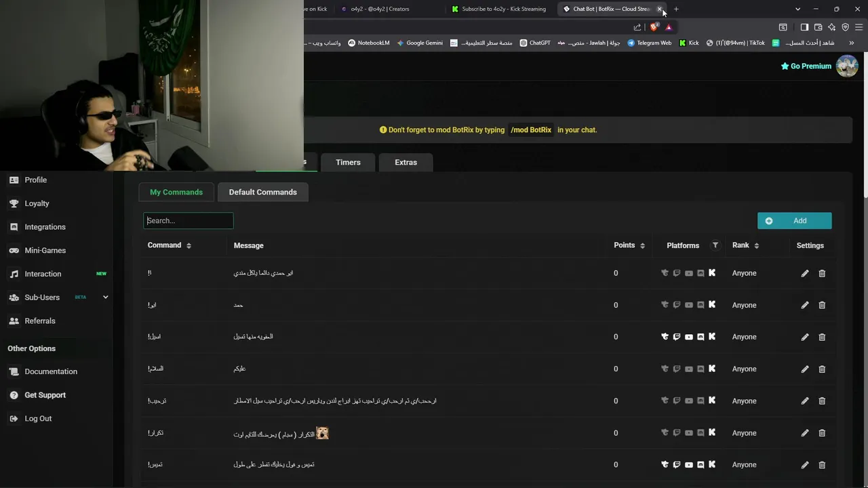Open Mini-Games in the sidebar
This screenshot has height=488, width=868.
(45, 250)
